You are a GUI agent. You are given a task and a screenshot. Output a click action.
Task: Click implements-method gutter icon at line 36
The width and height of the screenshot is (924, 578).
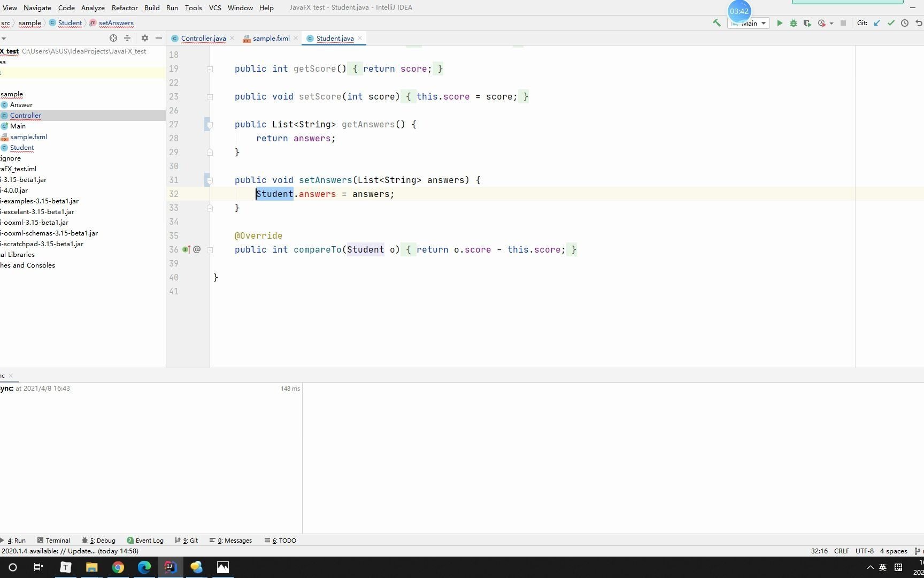pos(186,249)
